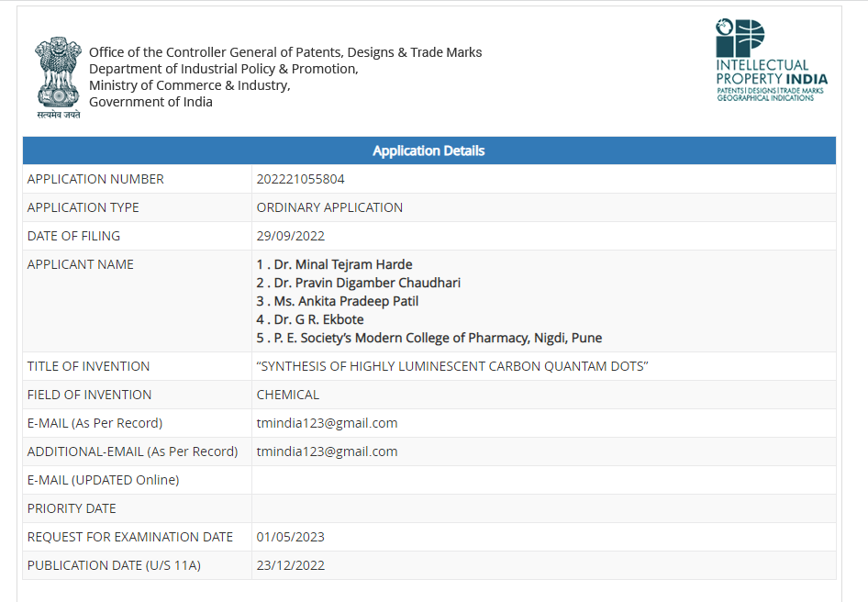The height and width of the screenshot is (602, 868).
Task: Click Department of Industrial Policy & Promotion text
Action: pos(224,69)
